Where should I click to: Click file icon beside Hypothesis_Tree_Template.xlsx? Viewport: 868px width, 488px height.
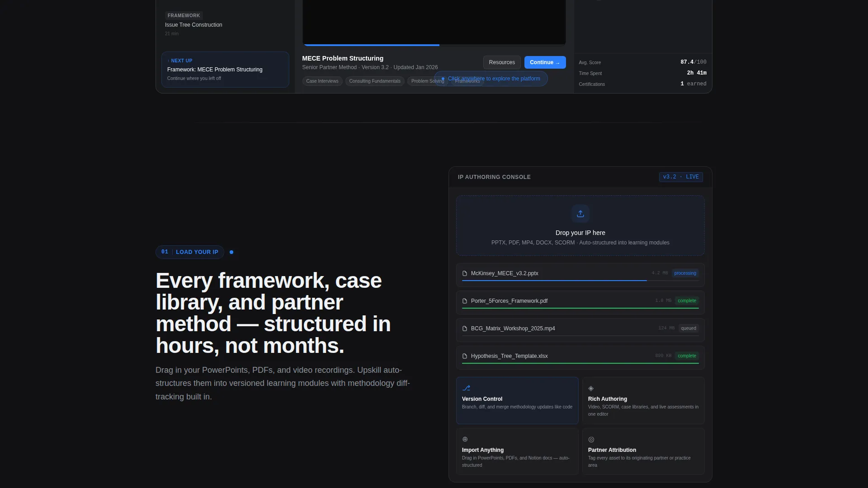(465, 356)
